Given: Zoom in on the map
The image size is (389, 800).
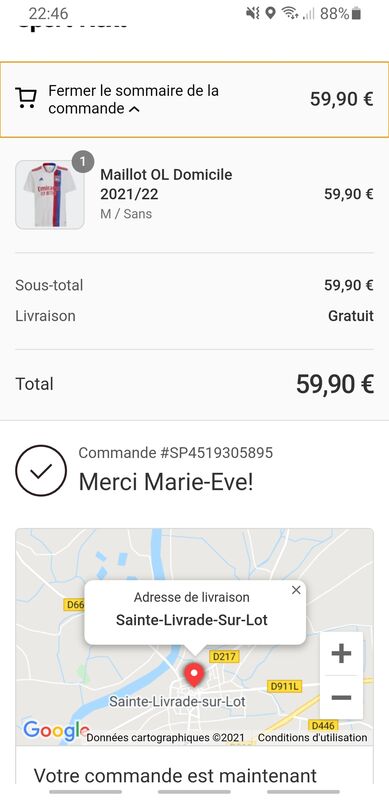Looking at the screenshot, I should click(x=342, y=654).
